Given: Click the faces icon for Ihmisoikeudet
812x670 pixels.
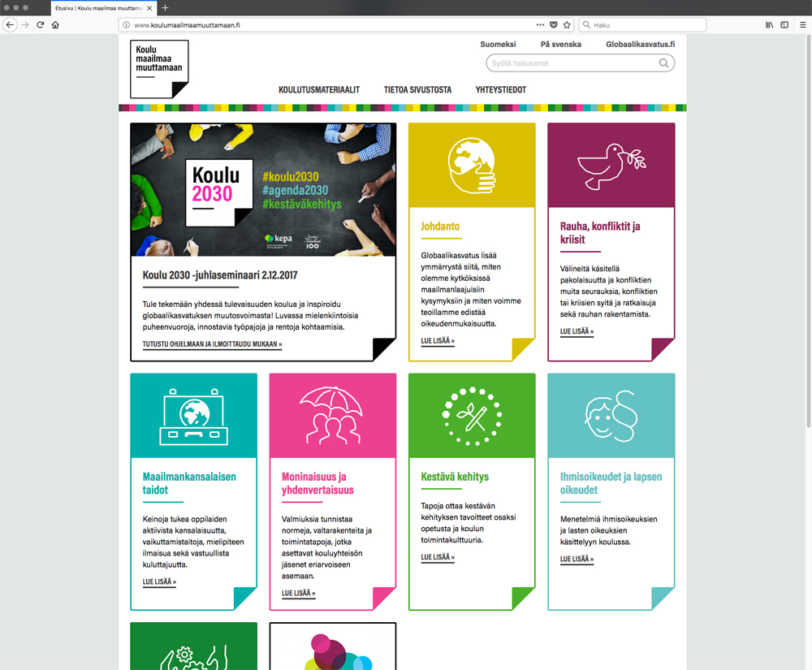Looking at the screenshot, I should [611, 416].
